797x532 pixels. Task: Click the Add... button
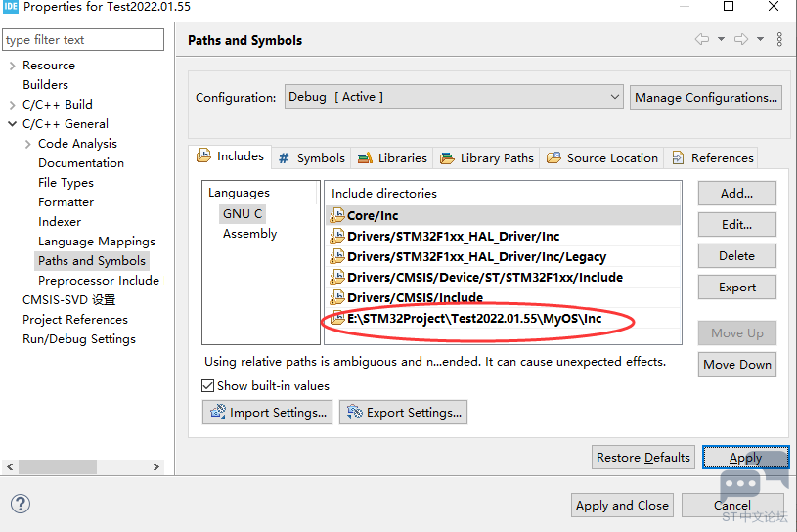736,194
